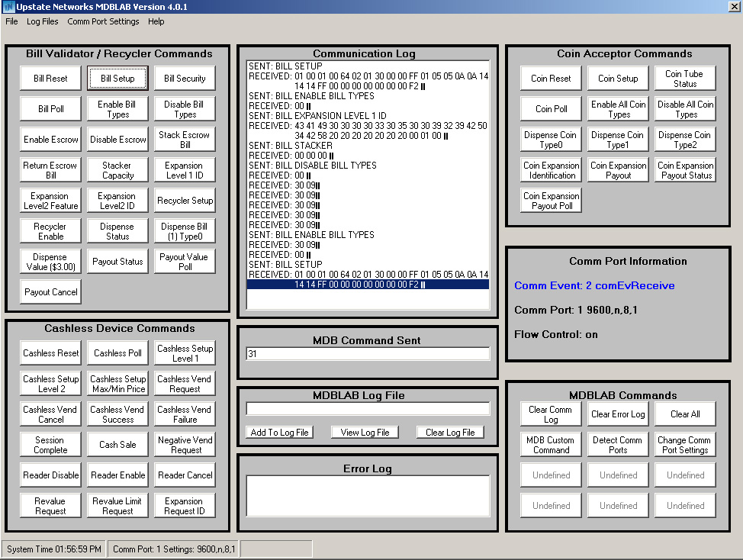The height and width of the screenshot is (560, 743).
Task: Click Disable All Coin Types
Action: click(x=685, y=109)
